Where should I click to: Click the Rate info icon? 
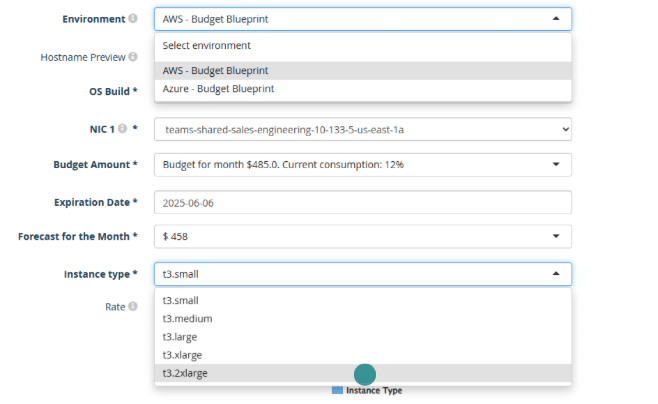[x=133, y=306]
